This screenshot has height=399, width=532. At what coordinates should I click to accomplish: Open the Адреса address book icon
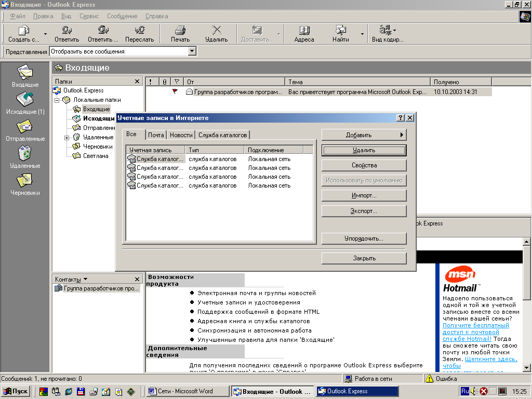304,30
